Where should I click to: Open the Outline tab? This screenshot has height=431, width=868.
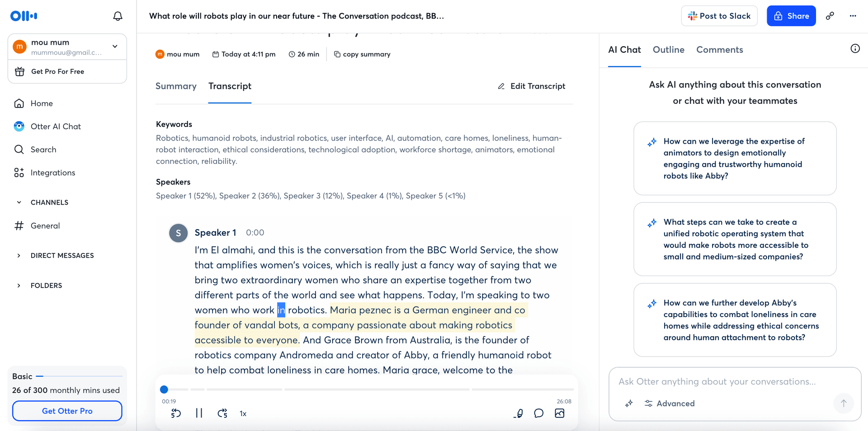tap(668, 50)
